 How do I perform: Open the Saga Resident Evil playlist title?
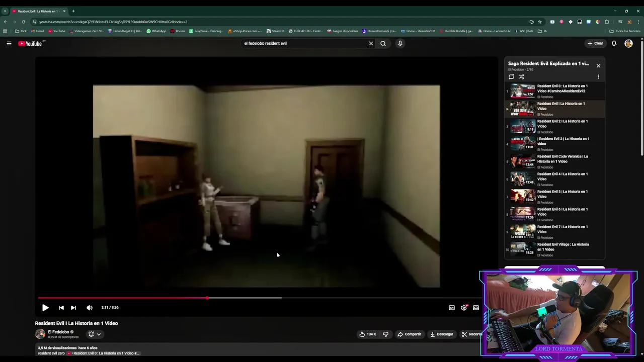(x=548, y=63)
